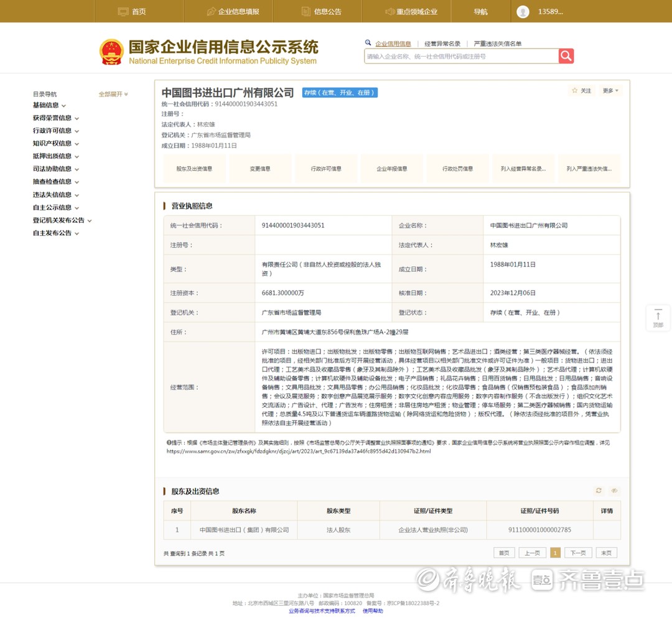Click pagination 下一页 button
The height and width of the screenshot is (622, 672).
point(577,553)
